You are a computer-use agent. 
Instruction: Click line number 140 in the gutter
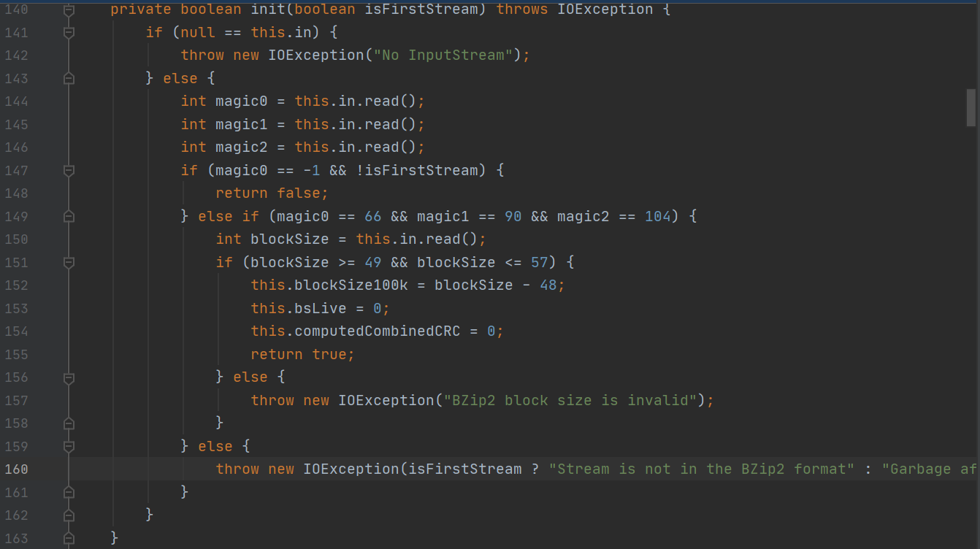point(16,9)
